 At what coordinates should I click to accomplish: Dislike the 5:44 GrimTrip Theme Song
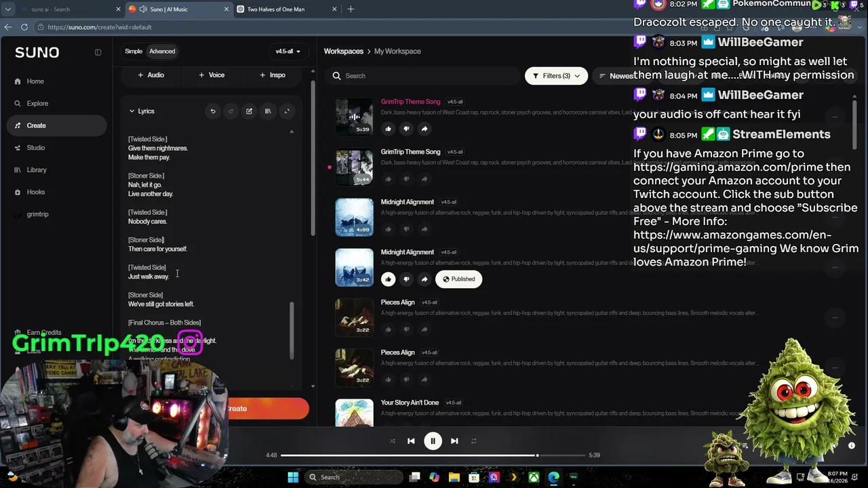point(406,179)
